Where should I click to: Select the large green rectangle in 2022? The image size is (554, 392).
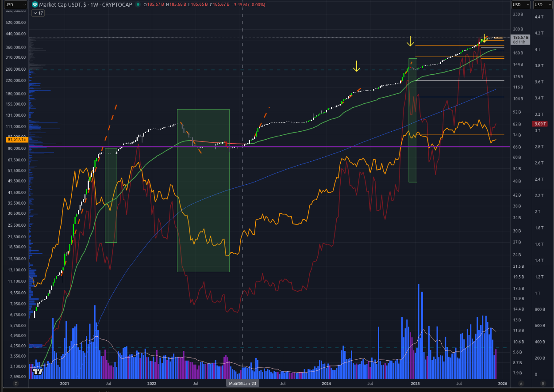[x=203, y=190]
